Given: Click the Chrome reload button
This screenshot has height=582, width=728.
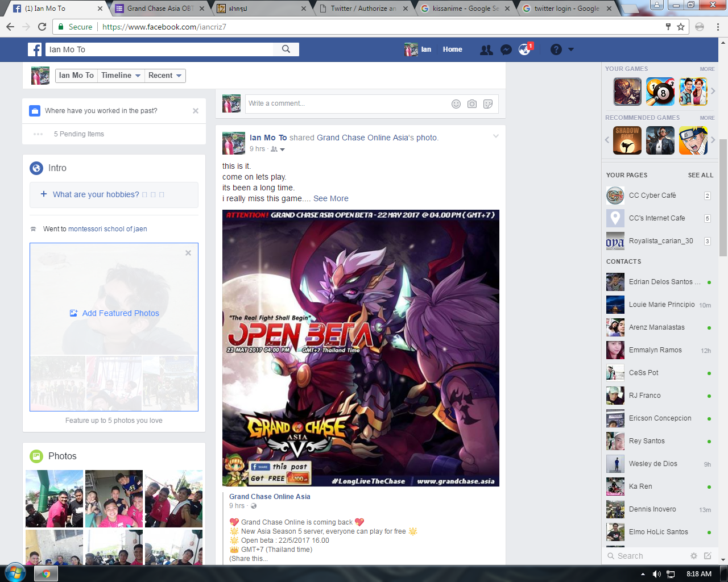Looking at the screenshot, I should click(x=42, y=27).
